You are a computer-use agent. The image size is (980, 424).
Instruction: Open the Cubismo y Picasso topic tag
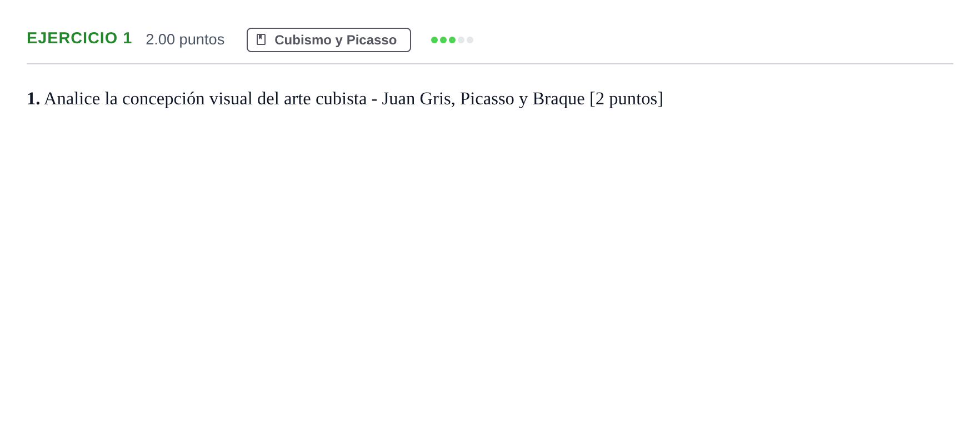329,40
